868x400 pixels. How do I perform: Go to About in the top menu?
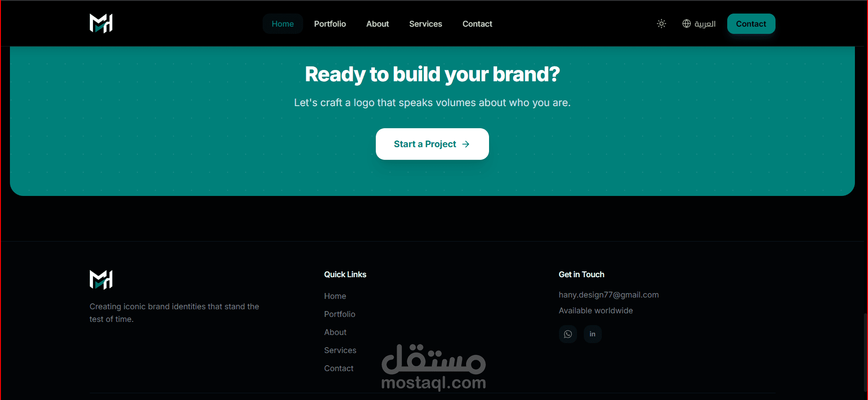pyautogui.click(x=378, y=24)
